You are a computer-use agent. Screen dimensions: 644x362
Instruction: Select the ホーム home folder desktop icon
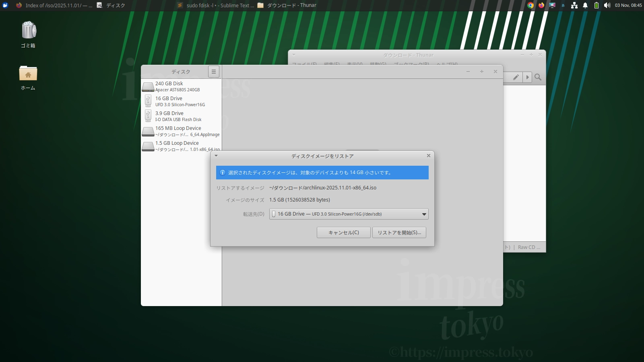tap(28, 78)
